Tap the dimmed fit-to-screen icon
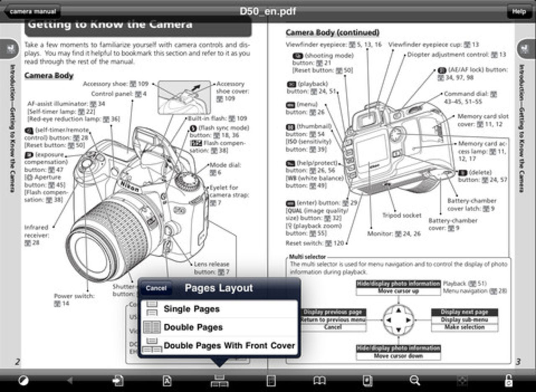The height and width of the screenshot is (392, 536). pos(462,380)
